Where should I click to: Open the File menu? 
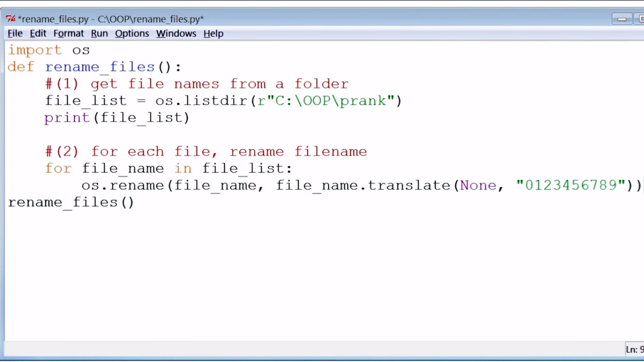(x=15, y=33)
